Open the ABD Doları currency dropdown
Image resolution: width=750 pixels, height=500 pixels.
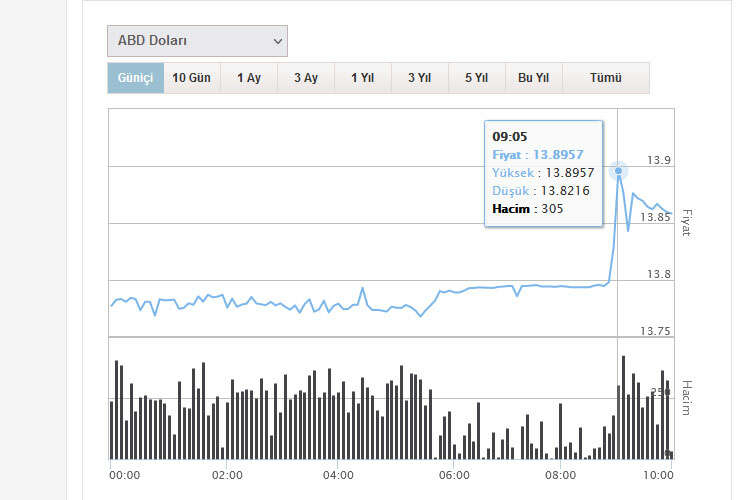point(197,41)
